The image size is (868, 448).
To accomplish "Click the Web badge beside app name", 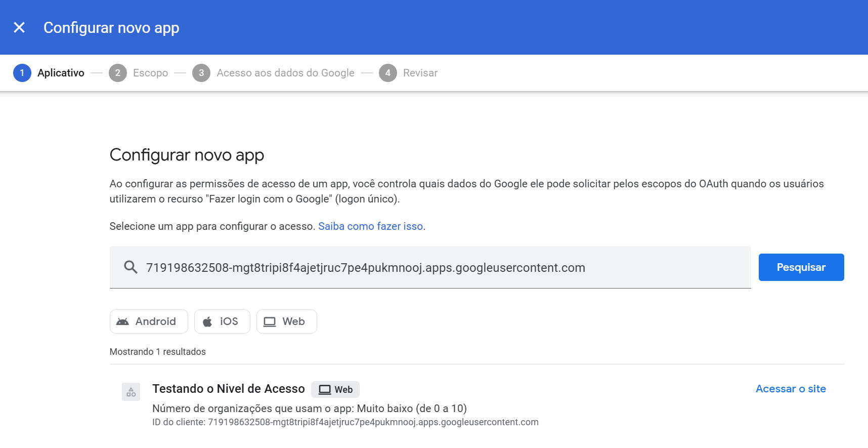I will tap(335, 389).
